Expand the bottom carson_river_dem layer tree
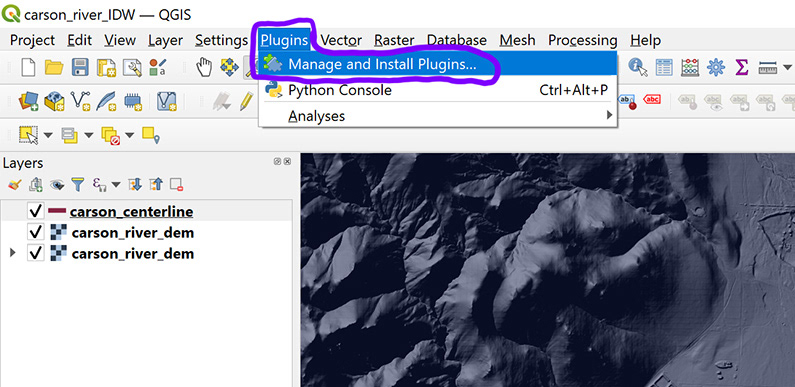795x387 pixels. pos(13,253)
